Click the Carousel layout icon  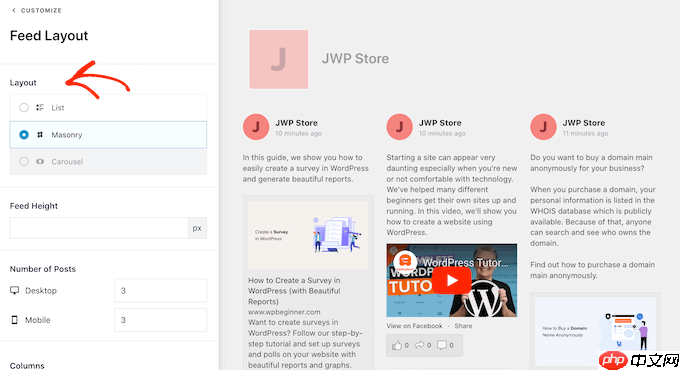(40, 162)
